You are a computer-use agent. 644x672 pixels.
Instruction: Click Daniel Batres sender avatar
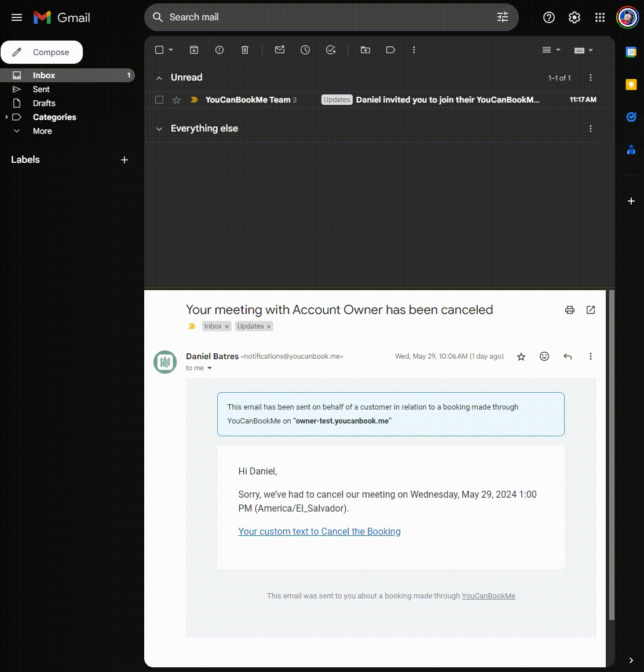165,362
